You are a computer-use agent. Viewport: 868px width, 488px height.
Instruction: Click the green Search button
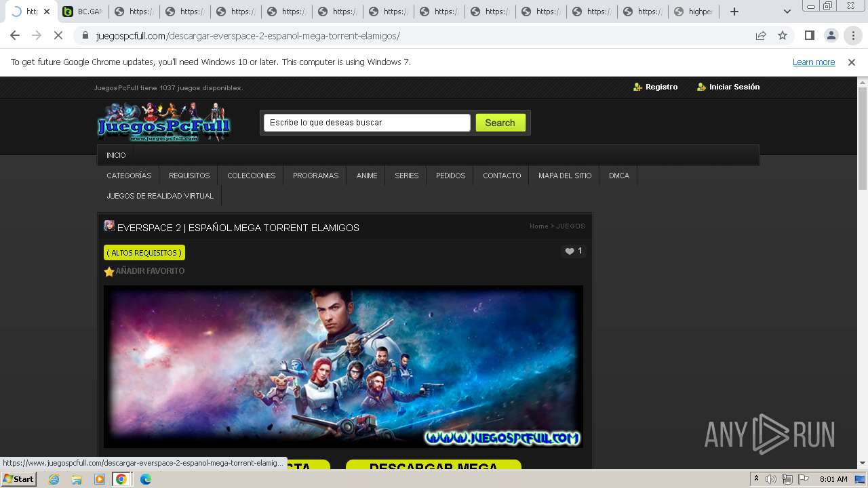tap(500, 123)
